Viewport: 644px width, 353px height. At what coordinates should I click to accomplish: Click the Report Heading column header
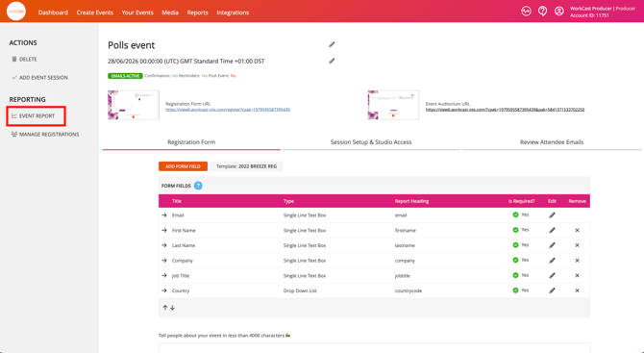(411, 201)
